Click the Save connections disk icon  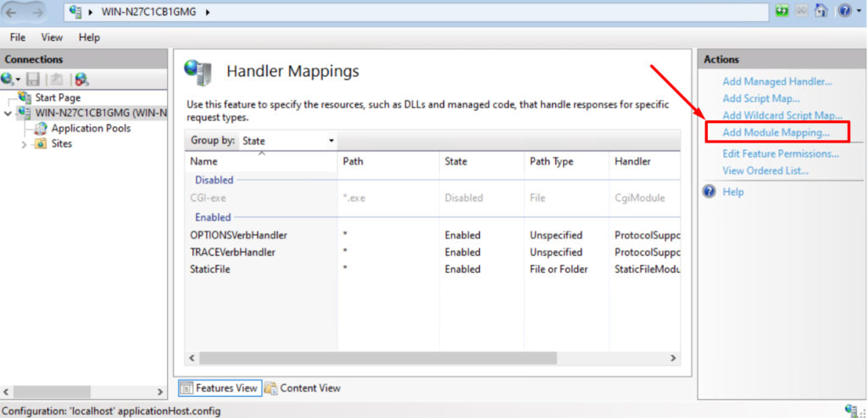click(x=33, y=79)
